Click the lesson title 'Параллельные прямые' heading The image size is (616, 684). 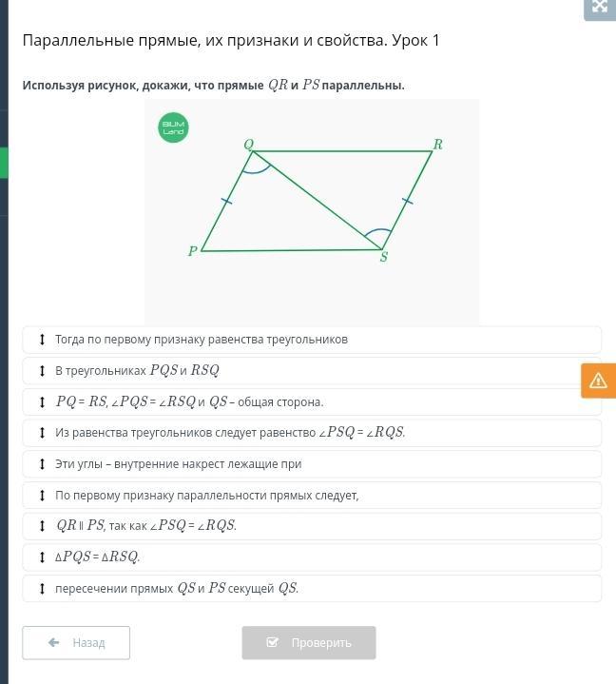tap(231, 41)
